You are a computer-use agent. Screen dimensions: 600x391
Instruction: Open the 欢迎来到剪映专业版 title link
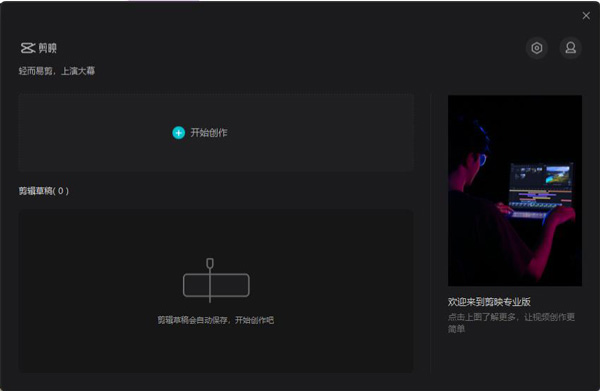click(x=489, y=301)
